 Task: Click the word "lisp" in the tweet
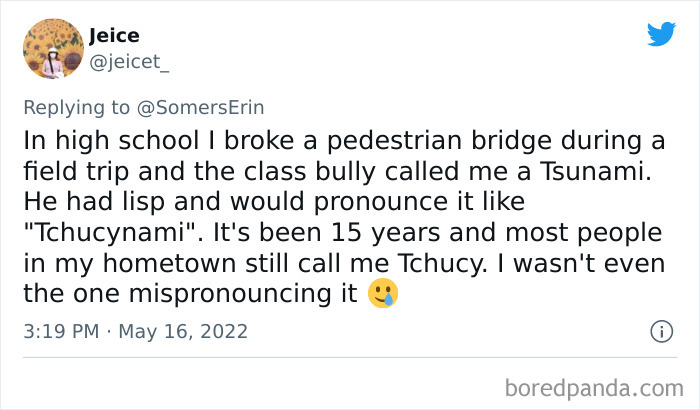136,203
